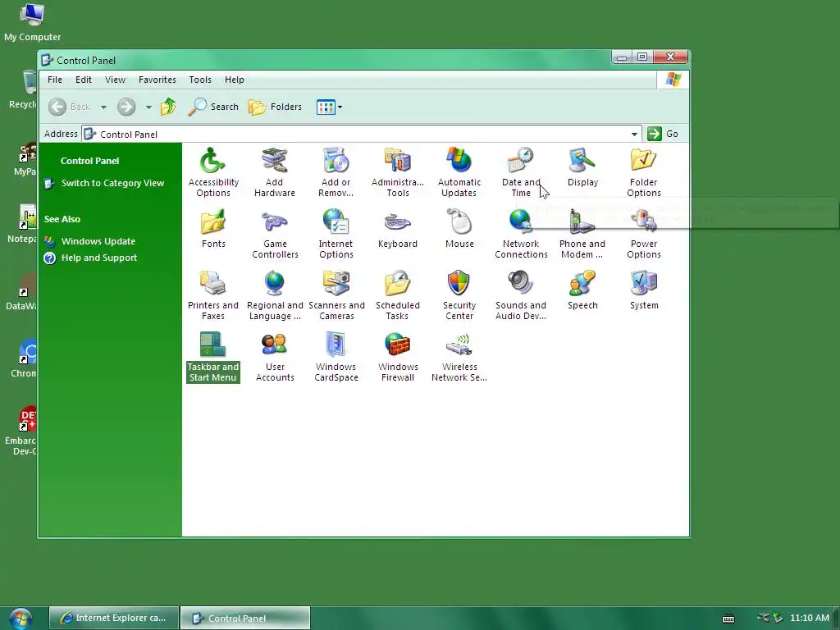Open Help and Support link

(99, 258)
